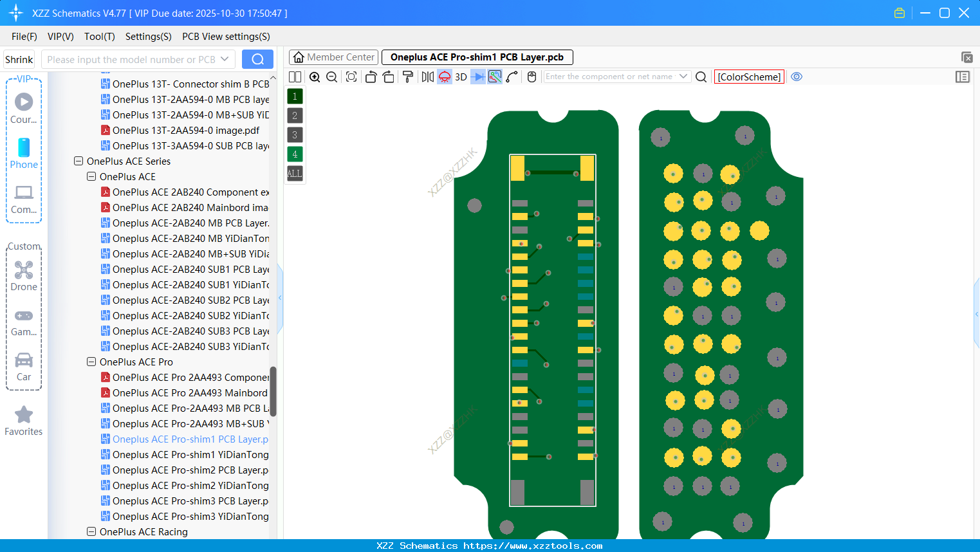Rotate the PCB counterclockwise

371,77
